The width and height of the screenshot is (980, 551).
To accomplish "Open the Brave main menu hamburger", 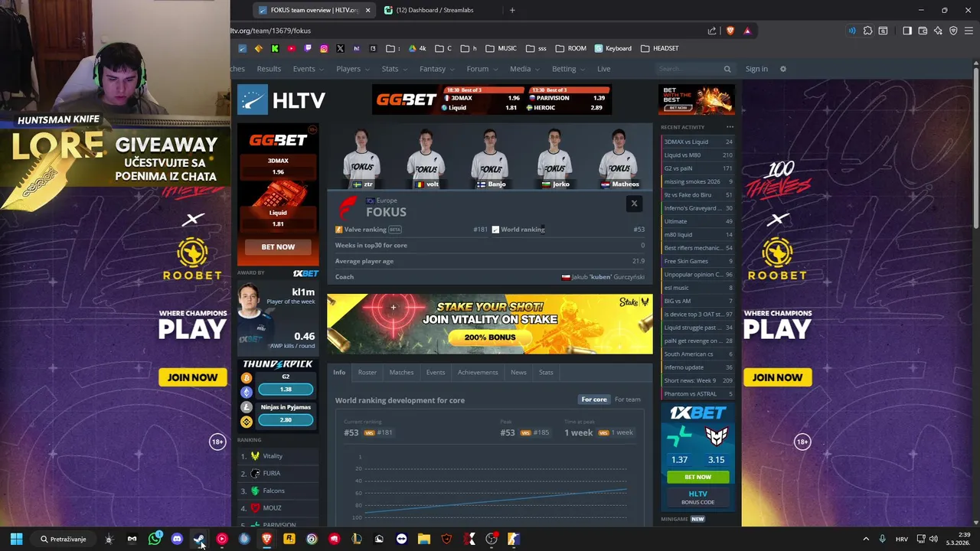I will (x=969, y=31).
